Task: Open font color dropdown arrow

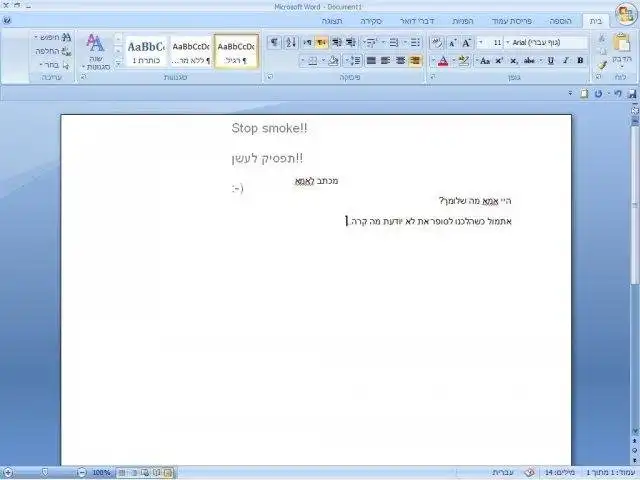Action: point(433,61)
